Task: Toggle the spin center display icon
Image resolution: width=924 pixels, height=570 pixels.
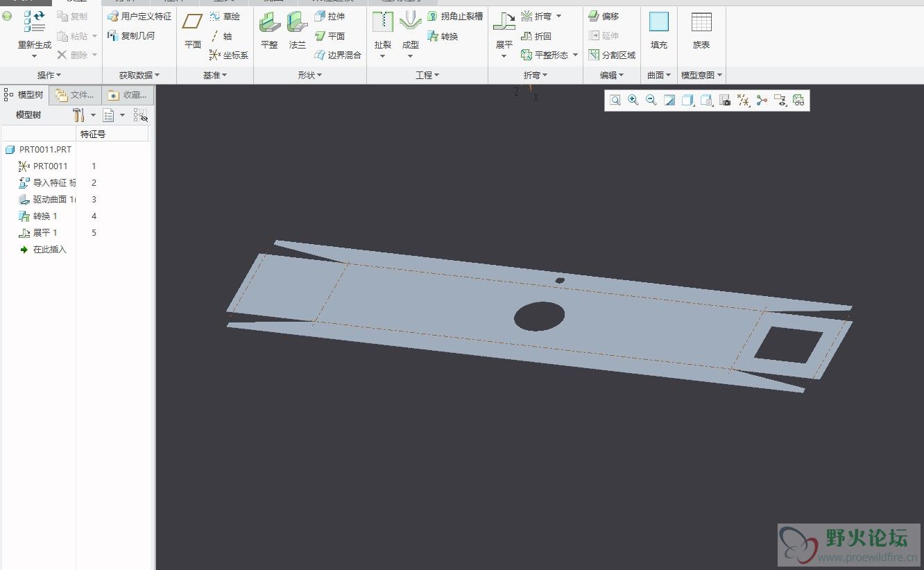Action: click(x=762, y=101)
